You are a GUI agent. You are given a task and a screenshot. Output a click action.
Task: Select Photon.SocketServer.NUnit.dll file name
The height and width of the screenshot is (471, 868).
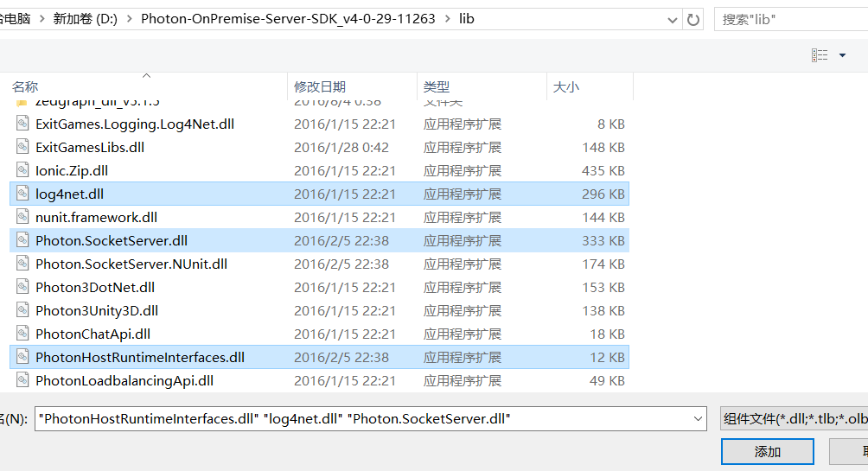(x=131, y=264)
